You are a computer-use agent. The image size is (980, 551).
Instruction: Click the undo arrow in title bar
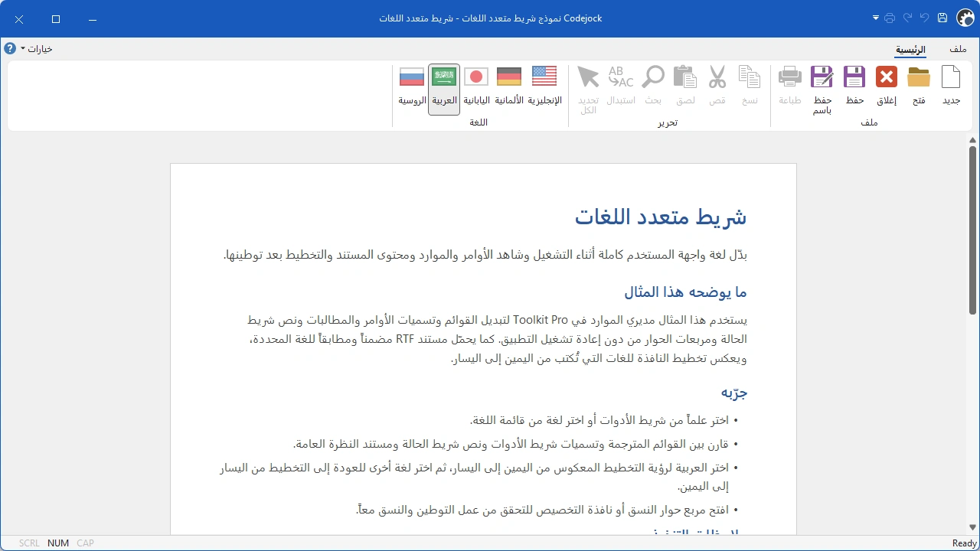(x=925, y=18)
